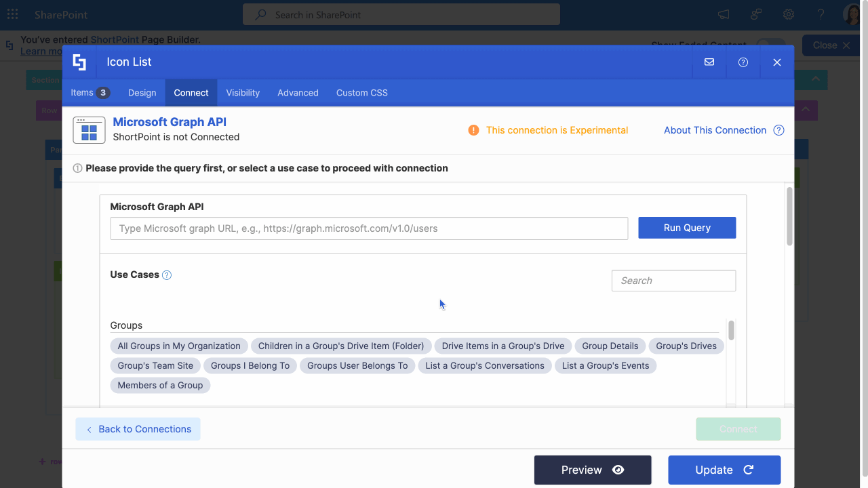Click the SharePoint title text in header

click(x=61, y=15)
